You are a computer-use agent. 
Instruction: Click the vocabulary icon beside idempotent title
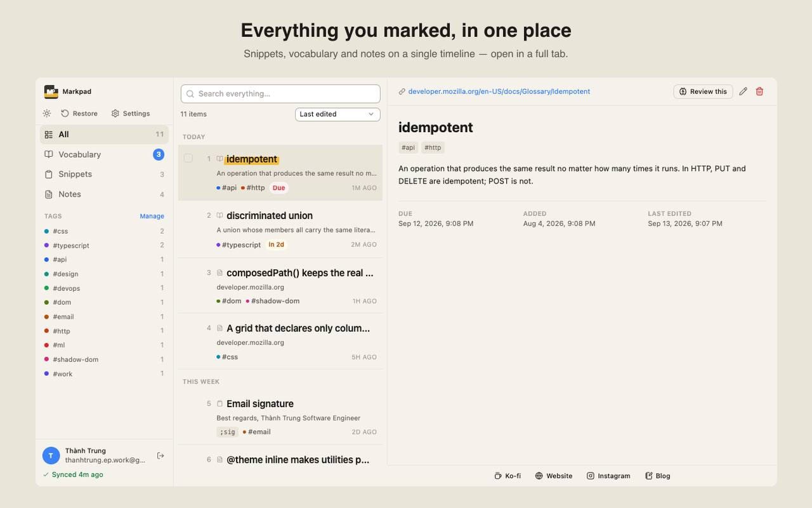point(219,159)
